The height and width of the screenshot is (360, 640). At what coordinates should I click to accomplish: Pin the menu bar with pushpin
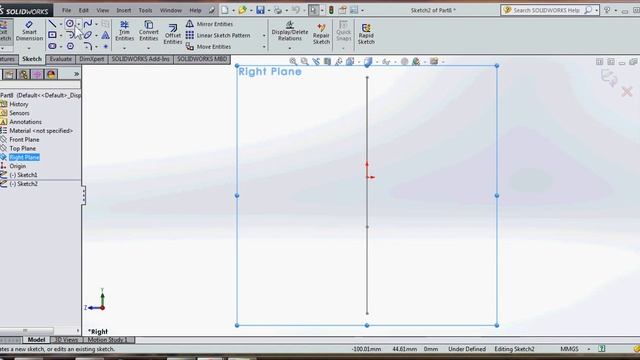pyautogui.click(x=211, y=10)
